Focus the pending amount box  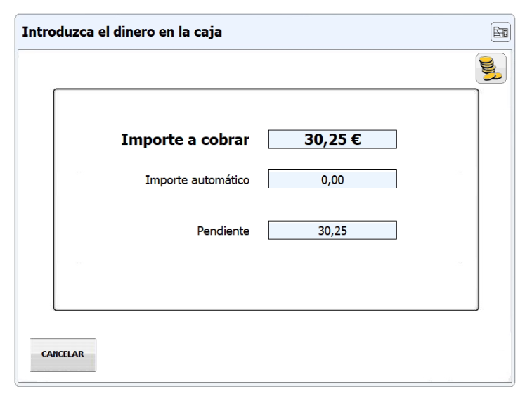click(x=332, y=230)
